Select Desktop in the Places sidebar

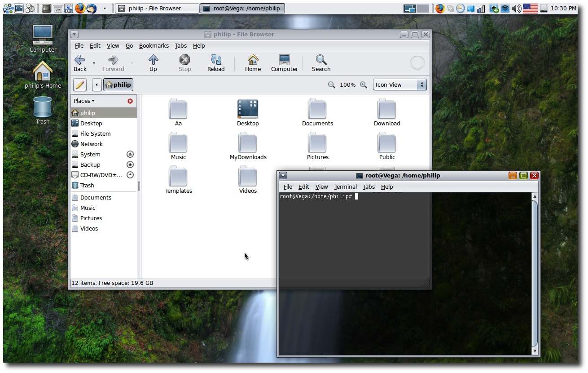[x=104, y=123]
